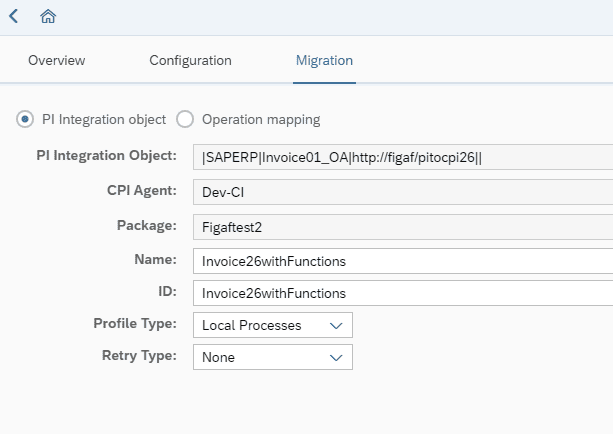This screenshot has width=613, height=434.
Task: Open the home page icon
Action: pos(48,16)
